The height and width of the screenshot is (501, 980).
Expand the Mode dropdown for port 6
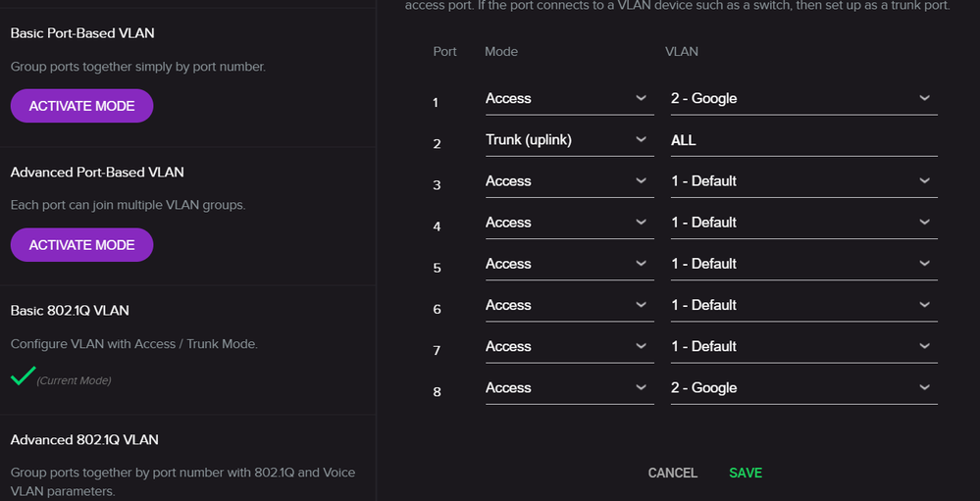click(568, 305)
